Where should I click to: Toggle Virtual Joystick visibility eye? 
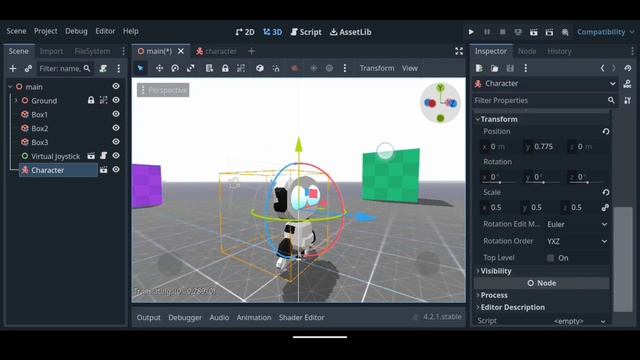click(116, 156)
